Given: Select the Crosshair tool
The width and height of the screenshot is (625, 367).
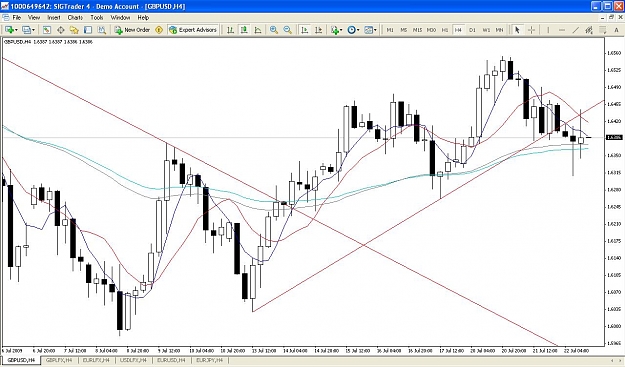Looking at the screenshot, I should click(x=531, y=30).
